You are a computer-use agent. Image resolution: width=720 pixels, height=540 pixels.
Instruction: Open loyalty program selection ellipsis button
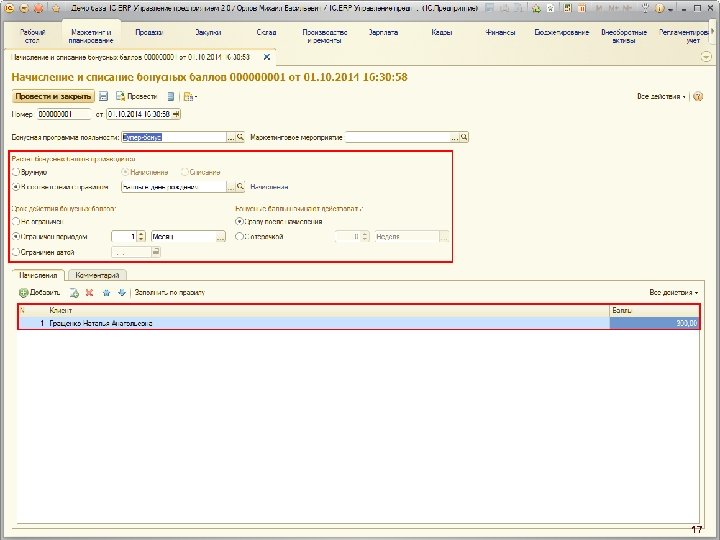tap(231, 137)
